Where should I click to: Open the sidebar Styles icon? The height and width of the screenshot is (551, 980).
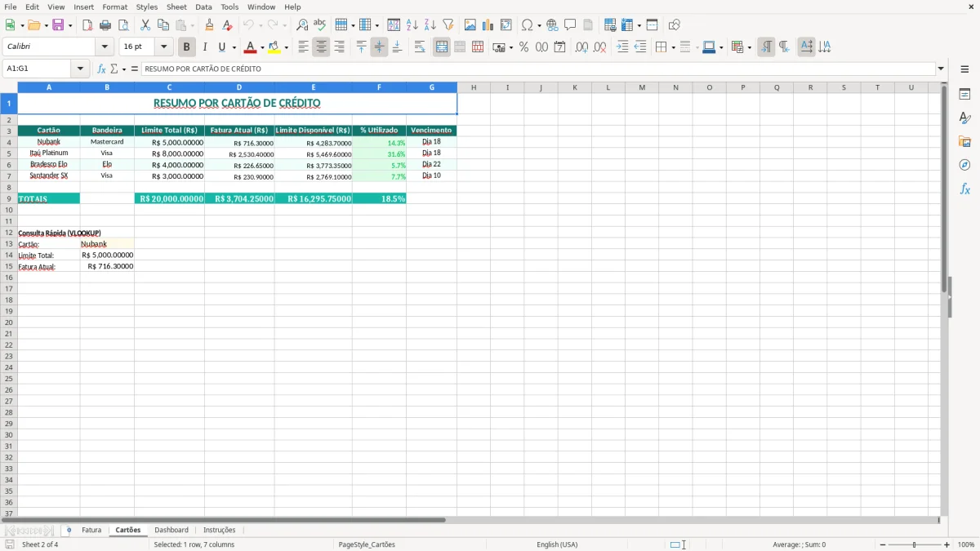(964, 118)
